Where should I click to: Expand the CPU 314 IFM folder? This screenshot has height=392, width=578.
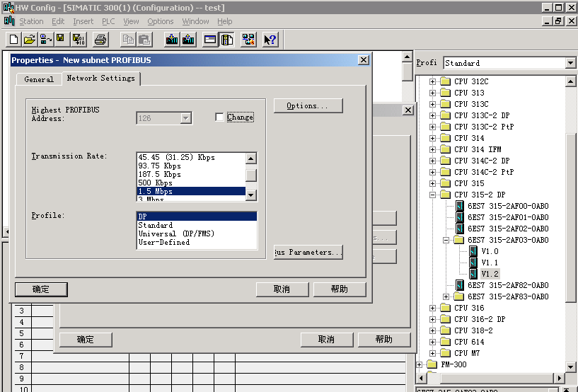pos(433,149)
